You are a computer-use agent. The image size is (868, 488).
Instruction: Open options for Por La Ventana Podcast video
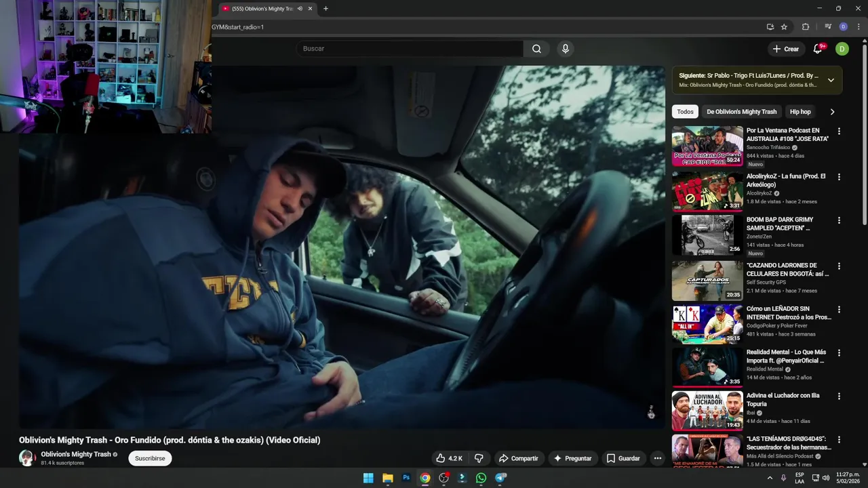839,131
